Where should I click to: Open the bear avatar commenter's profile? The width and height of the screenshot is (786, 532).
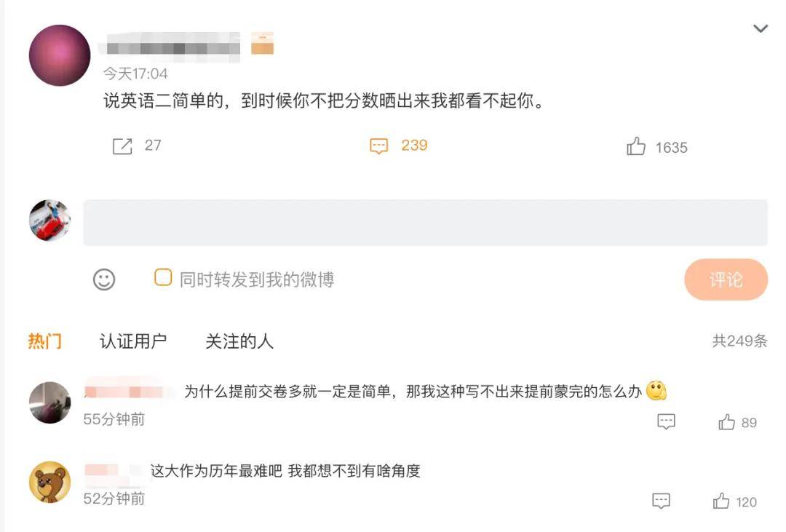pos(49,482)
